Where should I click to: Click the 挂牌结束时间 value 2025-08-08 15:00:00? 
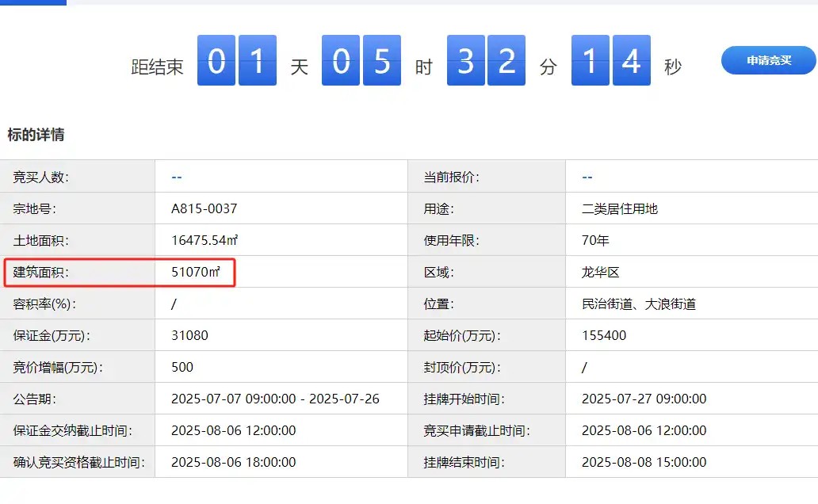(x=644, y=462)
